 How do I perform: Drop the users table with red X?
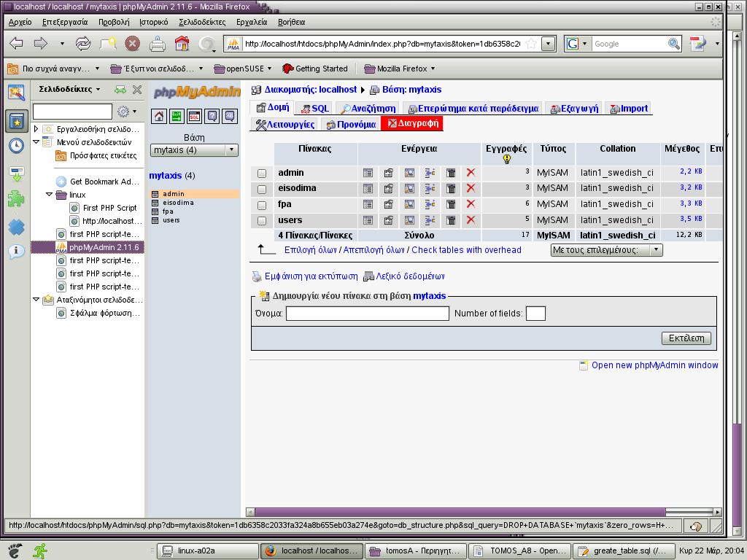point(471,220)
